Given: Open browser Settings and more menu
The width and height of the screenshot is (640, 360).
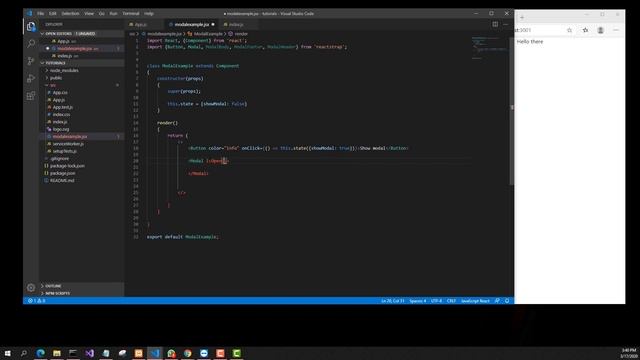Looking at the screenshot, I should coord(616,30).
